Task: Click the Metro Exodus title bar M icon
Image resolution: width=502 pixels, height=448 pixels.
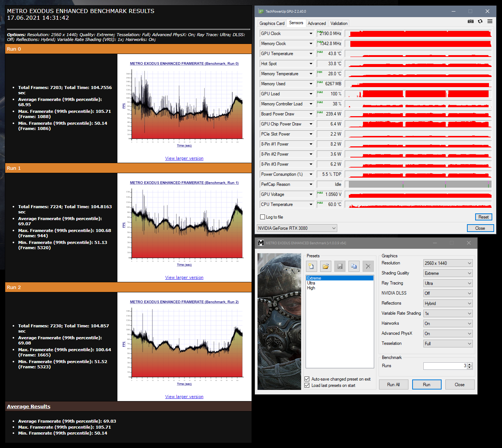Action: pyautogui.click(x=261, y=243)
